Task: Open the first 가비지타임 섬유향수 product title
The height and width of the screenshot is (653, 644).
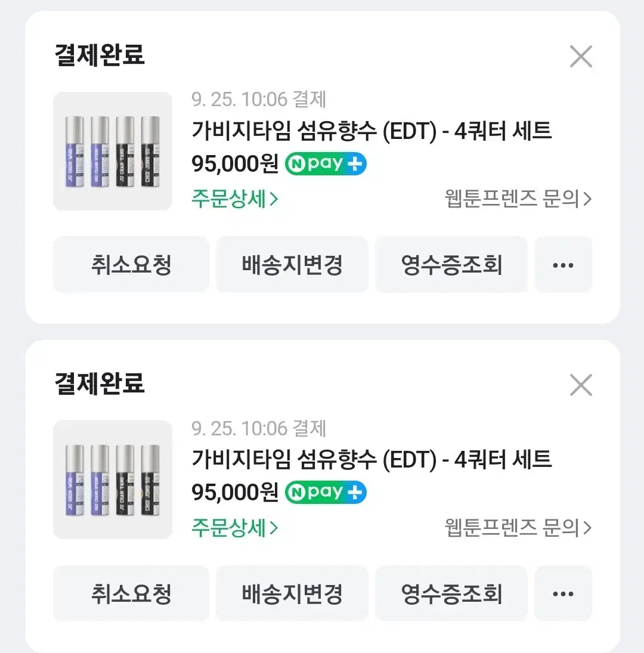Action: click(x=371, y=131)
